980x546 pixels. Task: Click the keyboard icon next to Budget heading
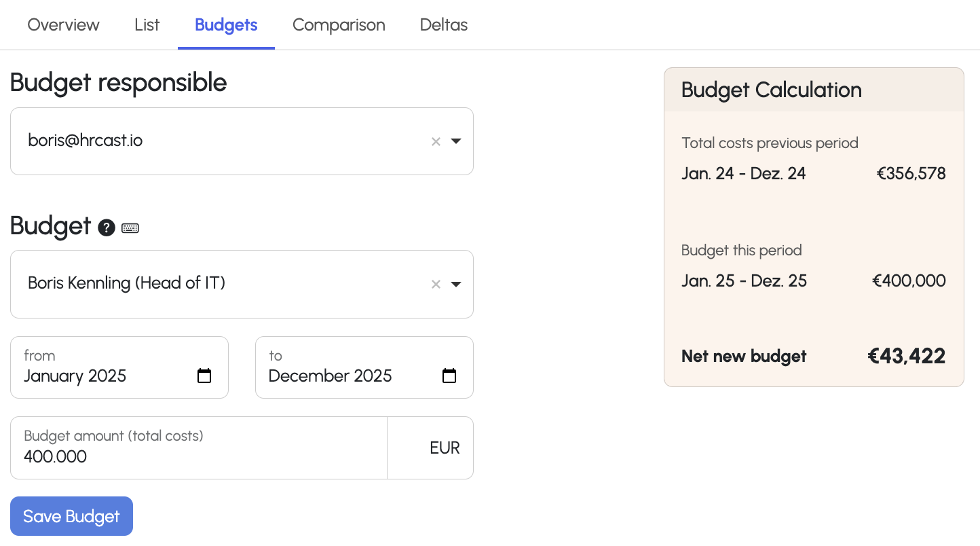coord(130,228)
